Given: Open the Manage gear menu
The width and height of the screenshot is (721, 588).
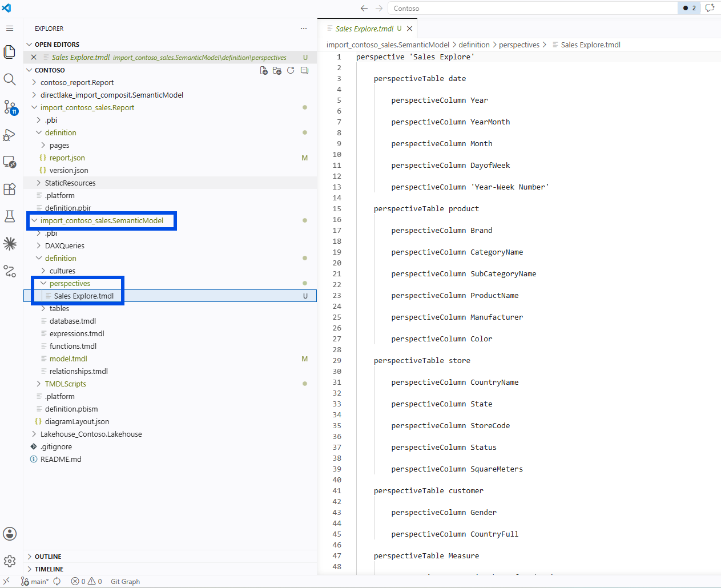Looking at the screenshot, I should click(10, 561).
